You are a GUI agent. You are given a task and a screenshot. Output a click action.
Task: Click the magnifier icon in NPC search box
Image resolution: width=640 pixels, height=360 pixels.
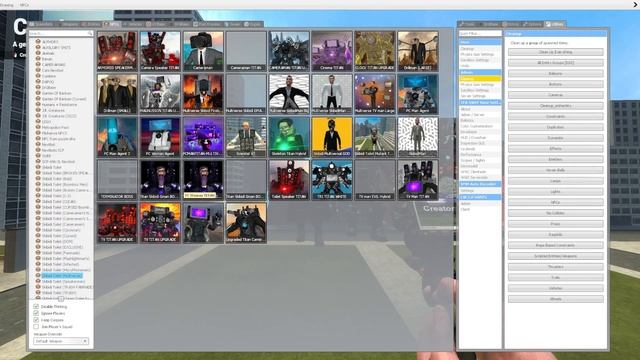(x=90, y=33)
